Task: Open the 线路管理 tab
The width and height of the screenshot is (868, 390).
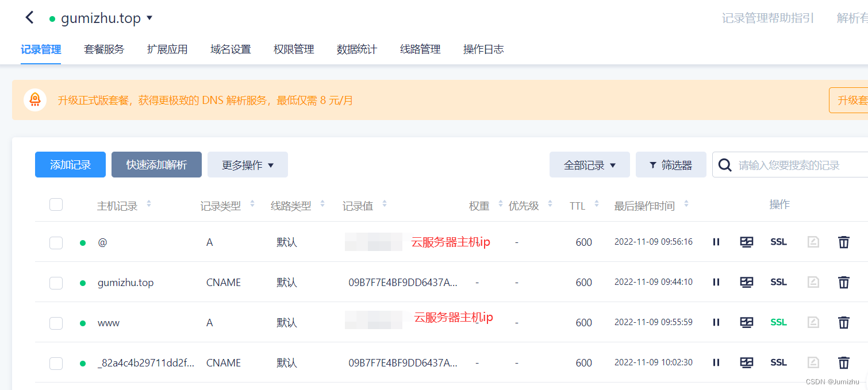Action: click(x=420, y=49)
